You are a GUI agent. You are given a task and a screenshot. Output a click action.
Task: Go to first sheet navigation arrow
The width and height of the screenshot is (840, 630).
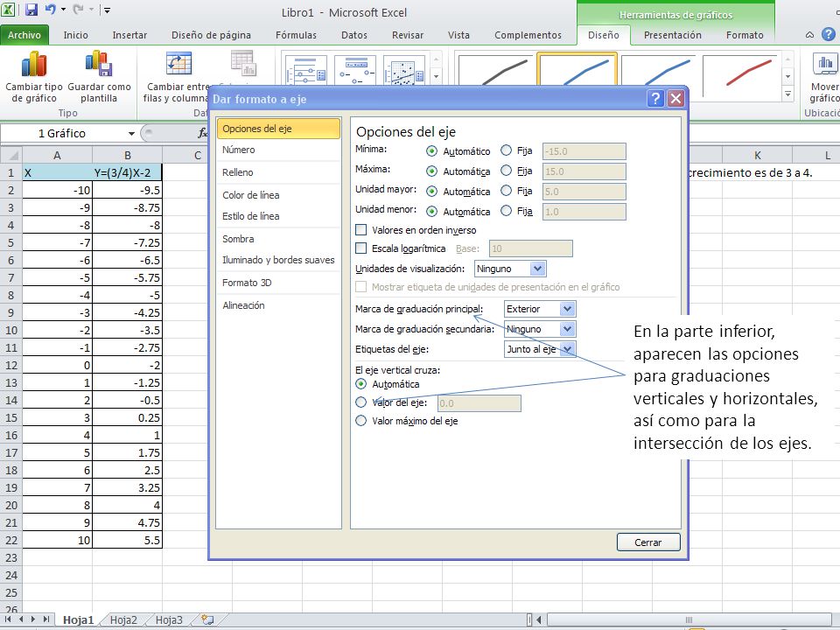click(x=8, y=619)
